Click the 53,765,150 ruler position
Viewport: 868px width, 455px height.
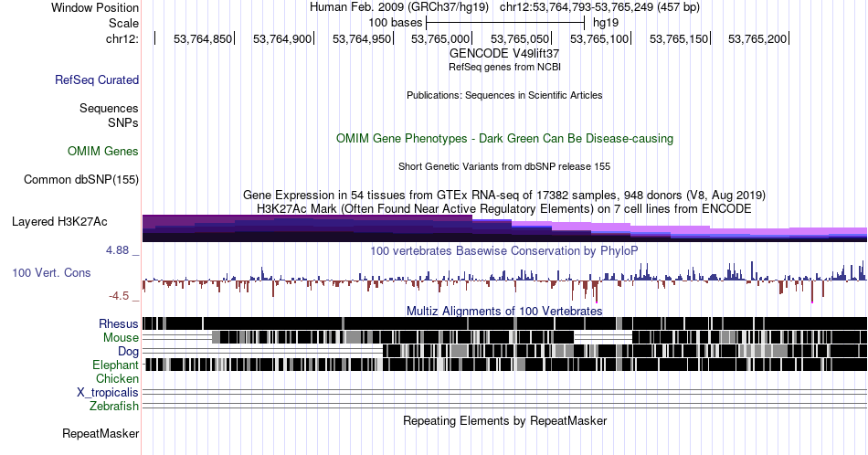[x=679, y=38]
